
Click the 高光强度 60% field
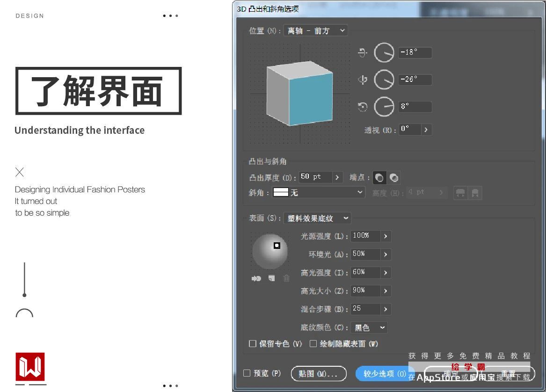[365, 272]
